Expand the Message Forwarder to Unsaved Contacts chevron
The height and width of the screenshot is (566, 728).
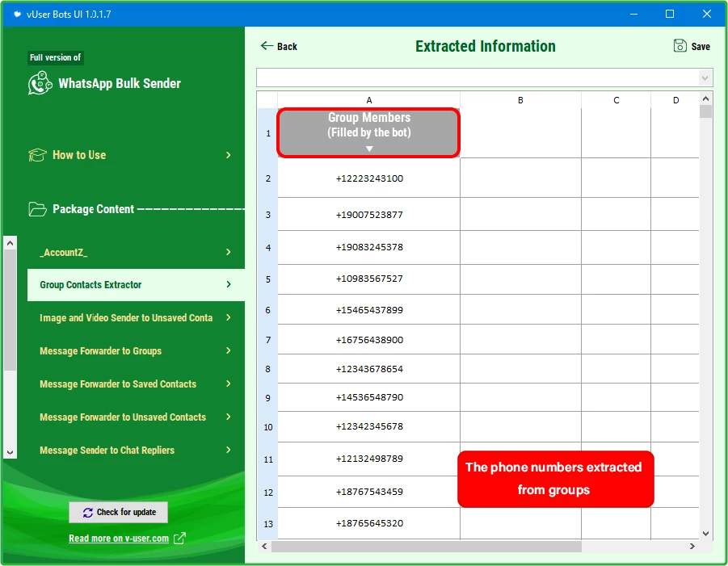(228, 417)
